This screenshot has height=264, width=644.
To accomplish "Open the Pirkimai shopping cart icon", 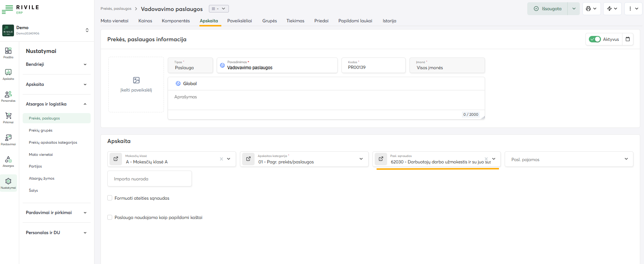I will pos(8,118).
